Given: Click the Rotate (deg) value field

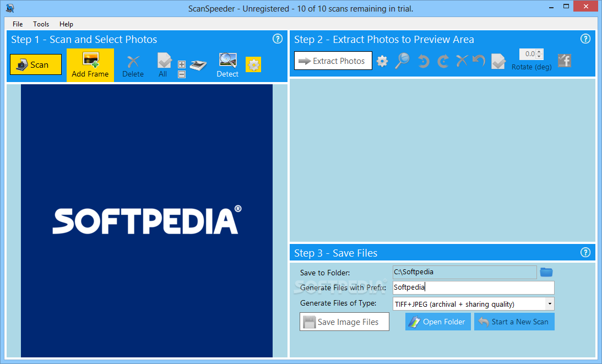Looking at the screenshot, I should [528, 54].
